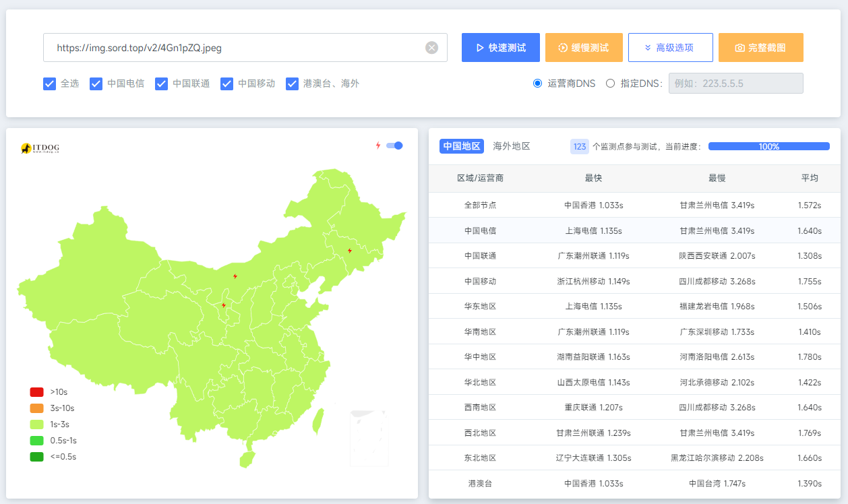Viewport: 848px width, 504px height.
Task: Flip the blue switch above the map
Action: pyautogui.click(x=394, y=145)
